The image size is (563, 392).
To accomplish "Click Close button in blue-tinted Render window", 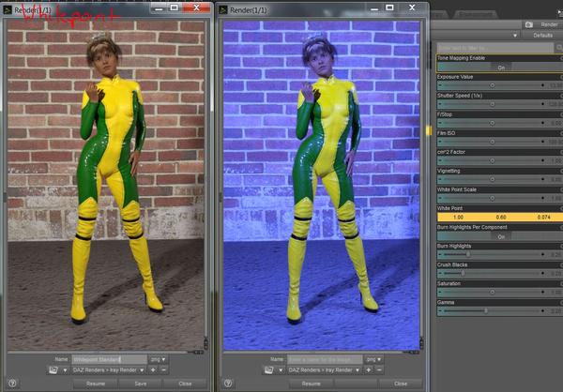I will click(401, 384).
